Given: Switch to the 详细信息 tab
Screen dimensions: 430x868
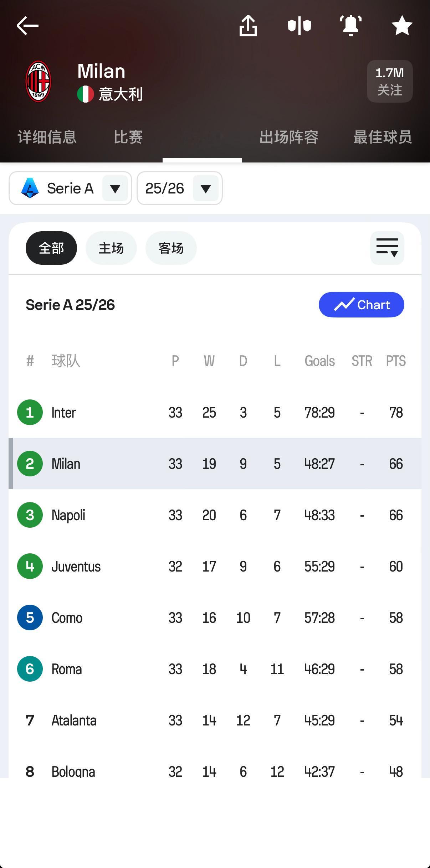Looking at the screenshot, I should (x=47, y=137).
